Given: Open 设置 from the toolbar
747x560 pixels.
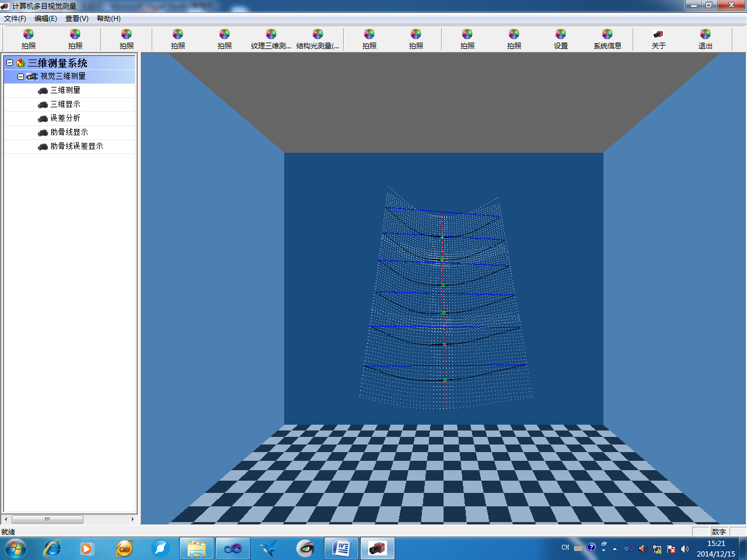Looking at the screenshot, I should pos(560,35).
